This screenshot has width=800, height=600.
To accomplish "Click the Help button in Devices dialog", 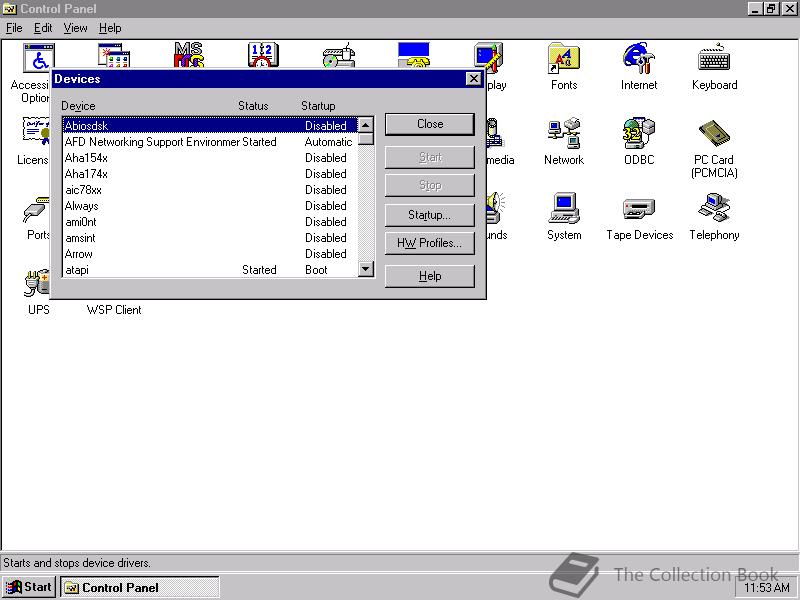I will (430, 276).
